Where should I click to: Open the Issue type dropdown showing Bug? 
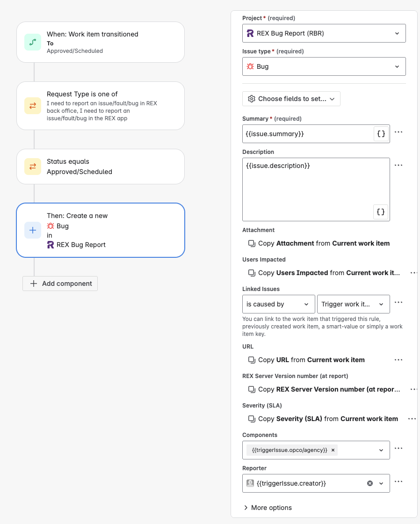point(324,66)
